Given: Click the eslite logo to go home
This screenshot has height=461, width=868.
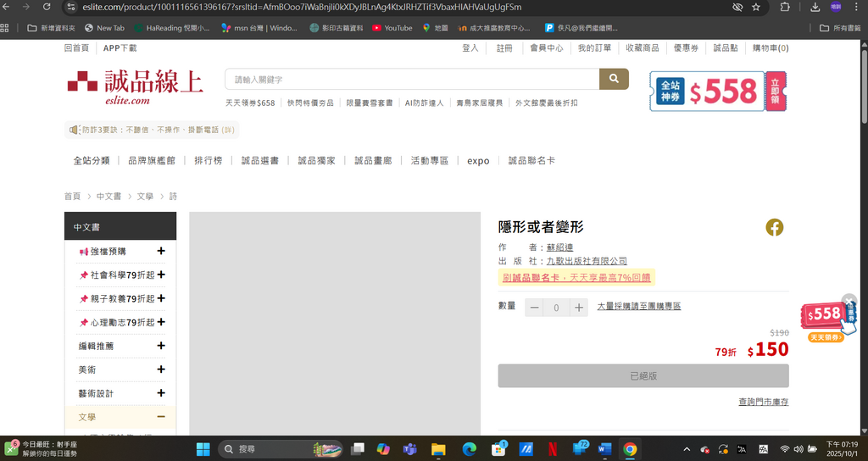Looking at the screenshot, I should point(136,87).
